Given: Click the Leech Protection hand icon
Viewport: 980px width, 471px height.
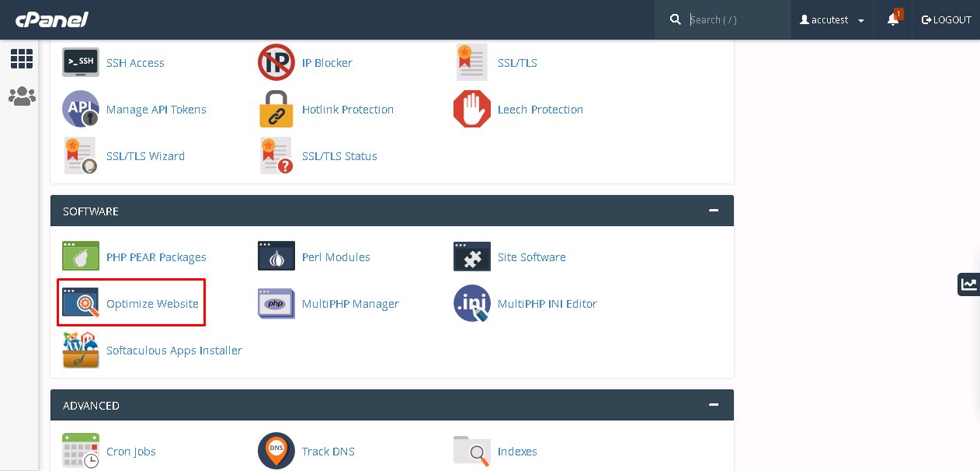Looking at the screenshot, I should click(x=472, y=109).
